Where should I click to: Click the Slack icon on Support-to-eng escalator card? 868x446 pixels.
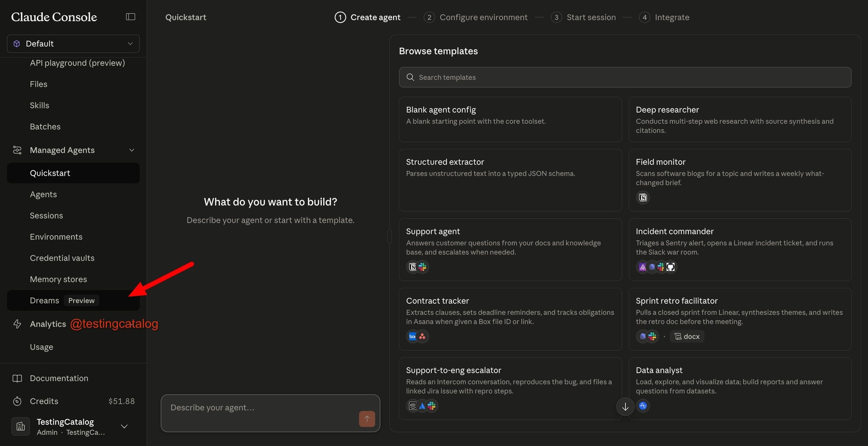(x=431, y=406)
